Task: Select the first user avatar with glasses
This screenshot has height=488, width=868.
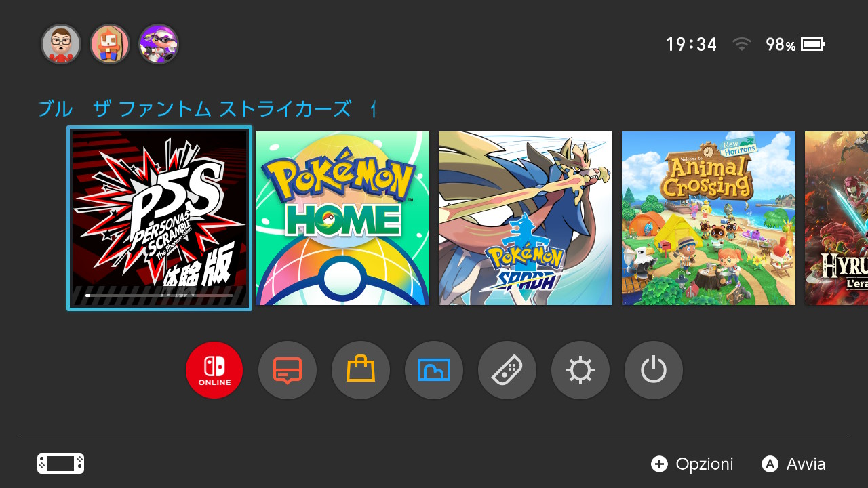Action: click(61, 45)
